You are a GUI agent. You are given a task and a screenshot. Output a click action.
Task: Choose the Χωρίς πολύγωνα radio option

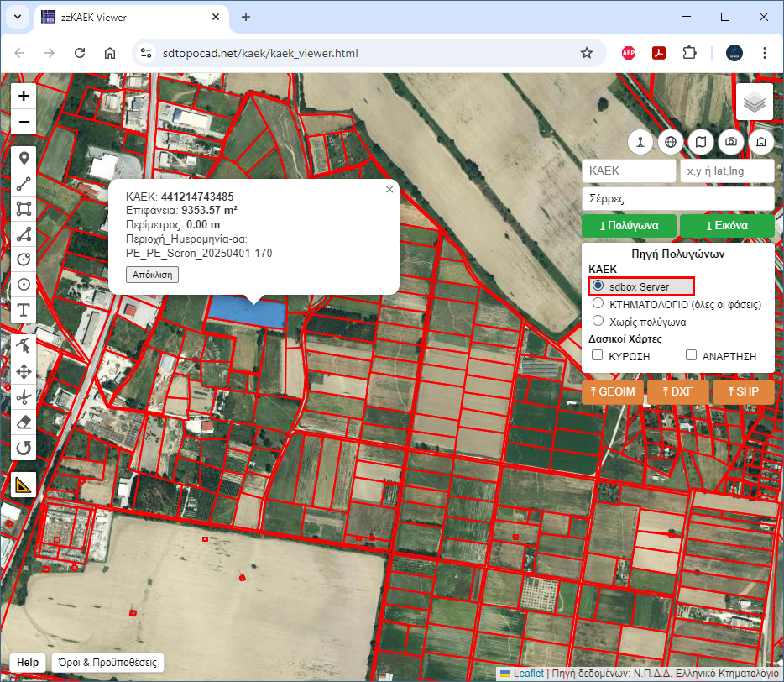598,321
